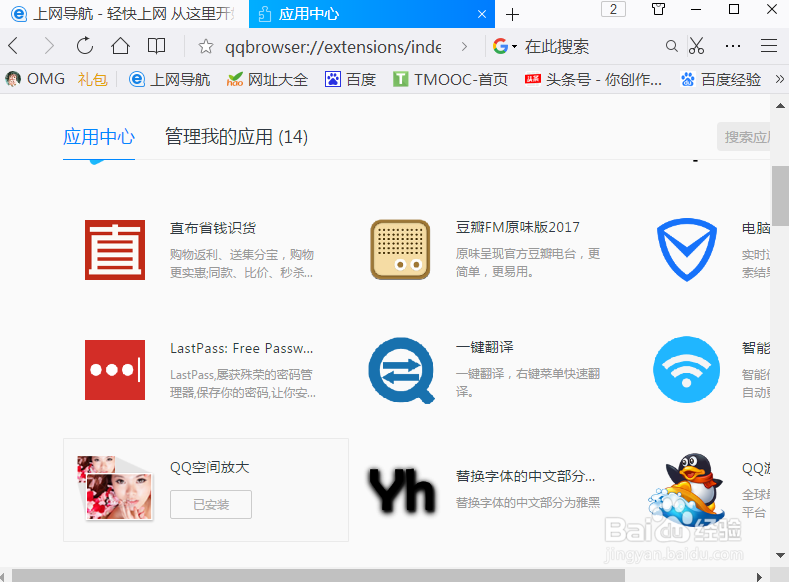Open the 豆瓣FM原味版2017 title
Screen dimensions: 789x582
pyautogui.click(x=517, y=227)
